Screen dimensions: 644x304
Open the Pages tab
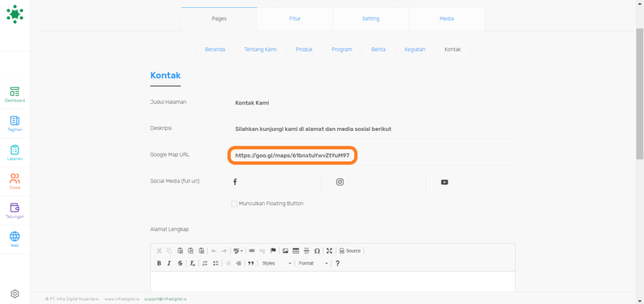(219, 18)
